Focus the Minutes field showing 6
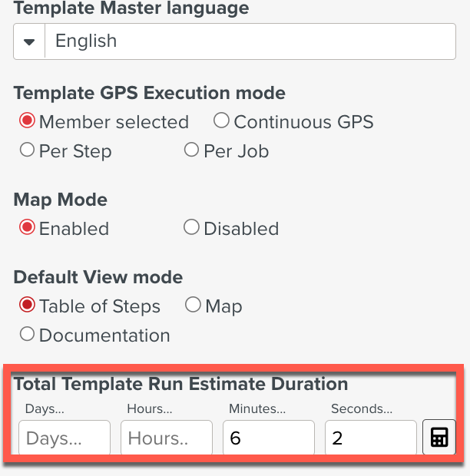470x476 pixels. coord(269,438)
